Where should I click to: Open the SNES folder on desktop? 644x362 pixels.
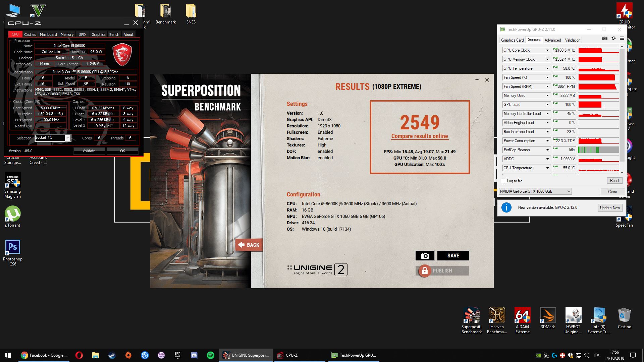tap(191, 14)
